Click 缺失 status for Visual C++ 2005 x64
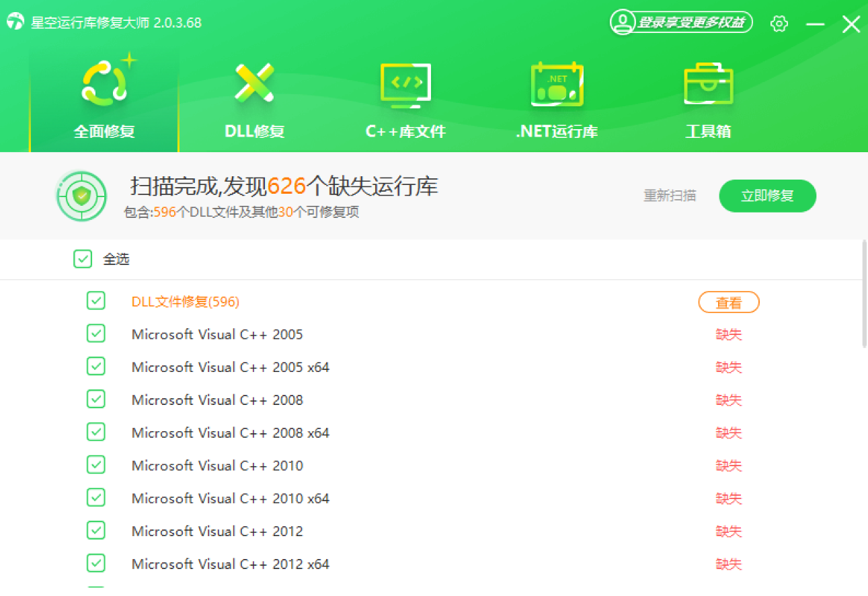 point(729,367)
